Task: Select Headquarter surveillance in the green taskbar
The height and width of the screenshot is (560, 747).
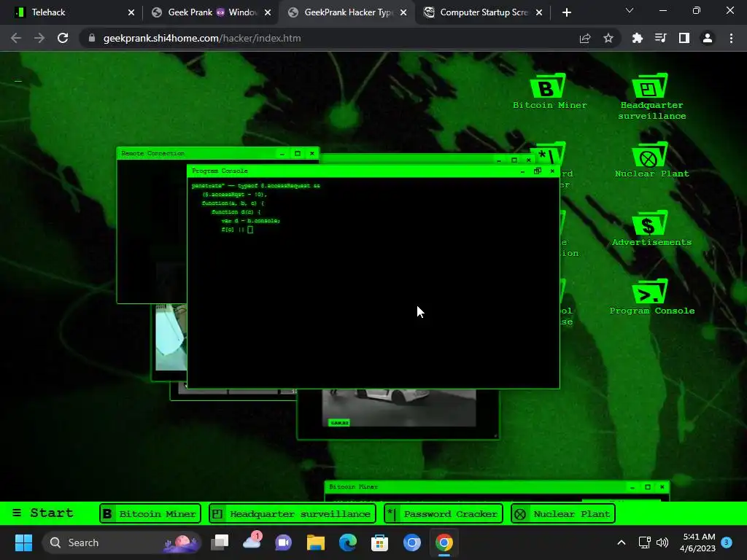Action: coord(292,514)
